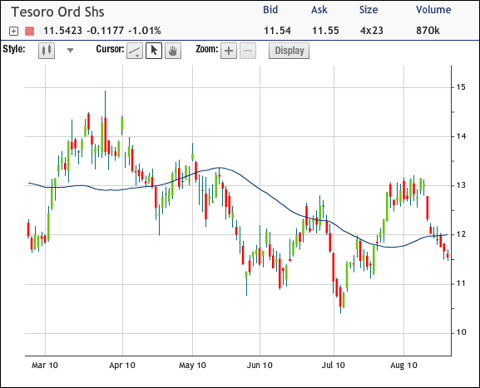Expand the Style dropdown arrow
The height and width of the screenshot is (388, 480).
point(70,51)
